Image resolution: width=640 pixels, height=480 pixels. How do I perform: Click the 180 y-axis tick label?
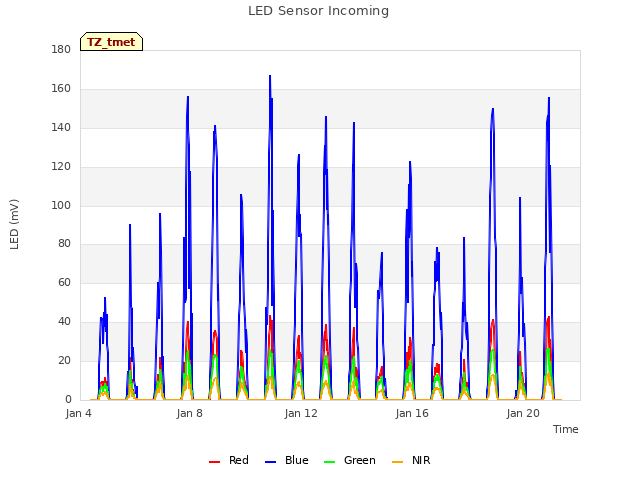[61, 50]
